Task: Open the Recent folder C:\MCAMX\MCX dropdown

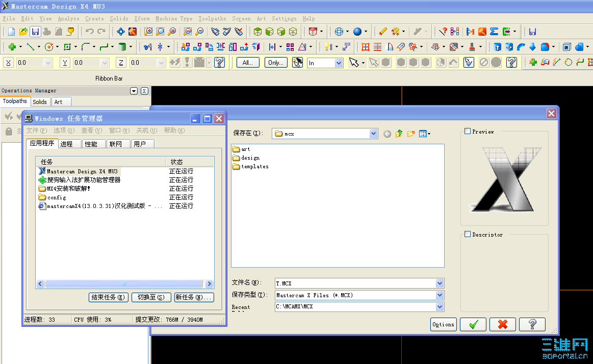Action: 440,307
